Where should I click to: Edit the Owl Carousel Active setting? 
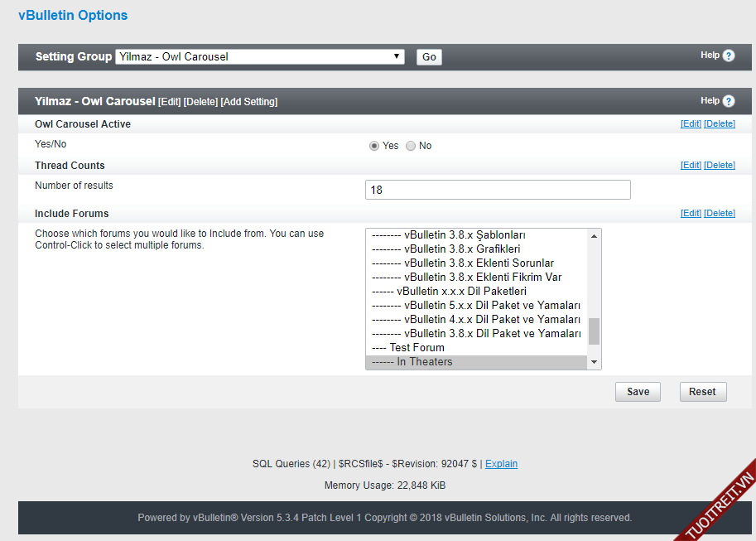691,124
